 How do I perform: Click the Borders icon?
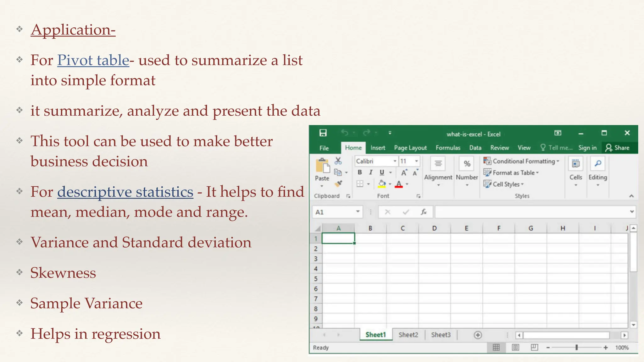(x=360, y=184)
